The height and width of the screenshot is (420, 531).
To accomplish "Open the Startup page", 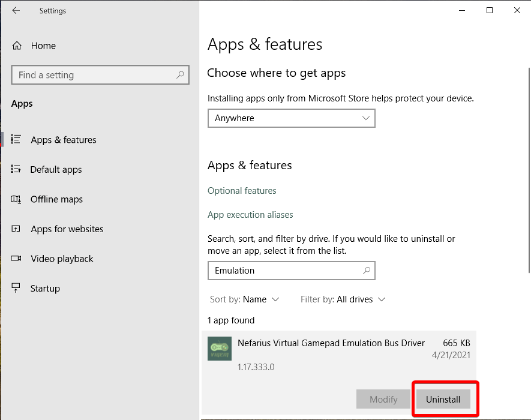I will click(45, 289).
